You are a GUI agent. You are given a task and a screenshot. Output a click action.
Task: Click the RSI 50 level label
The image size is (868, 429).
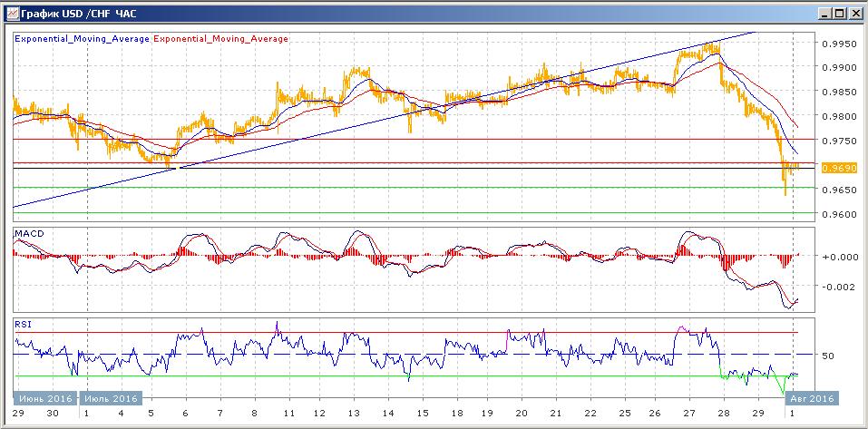(828, 356)
